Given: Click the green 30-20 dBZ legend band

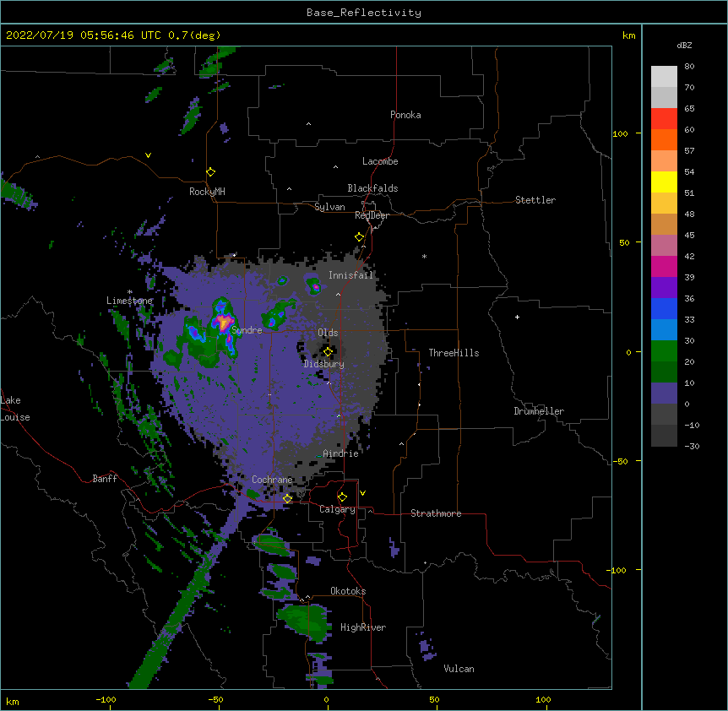Looking at the screenshot, I should 664,351.
